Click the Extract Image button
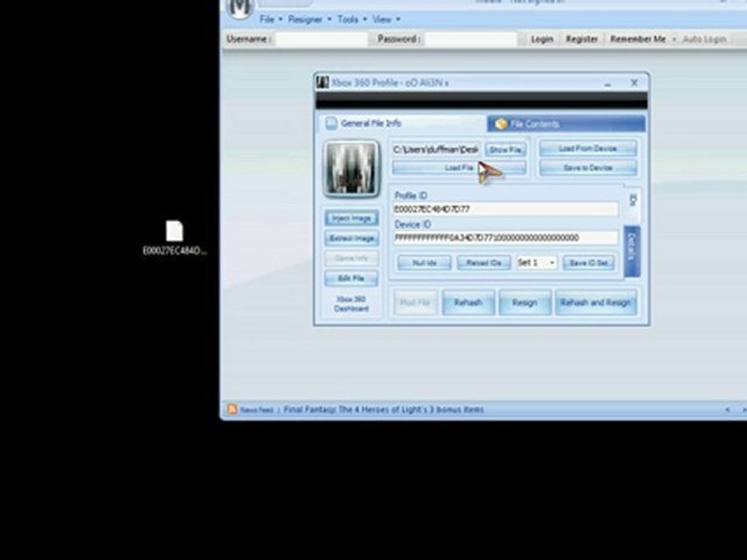The width and height of the screenshot is (747, 560). 352,238
